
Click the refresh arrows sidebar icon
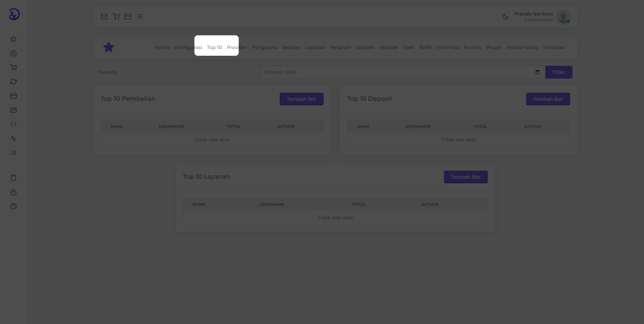pyautogui.click(x=13, y=82)
